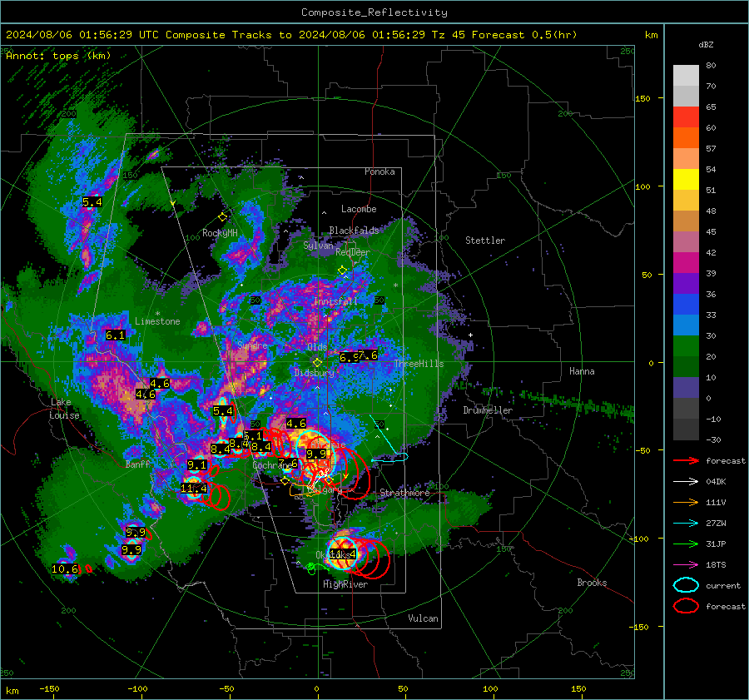Click the yellow diamond at the radar center by Didsbury
The image size is (749, 700).
[x=318, y=363]
